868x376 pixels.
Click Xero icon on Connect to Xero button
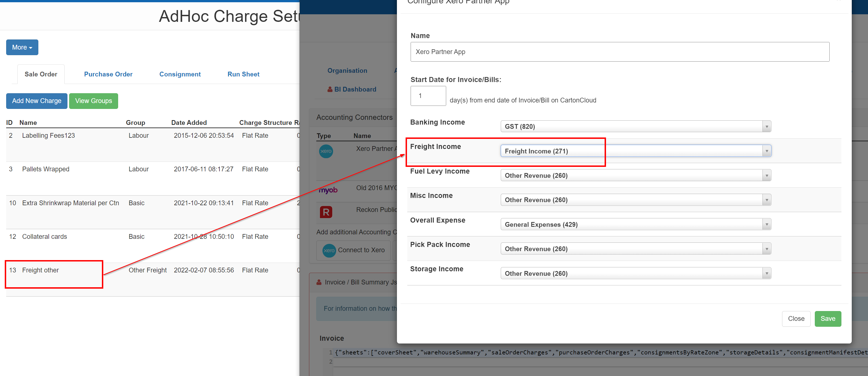pos(329,250)
